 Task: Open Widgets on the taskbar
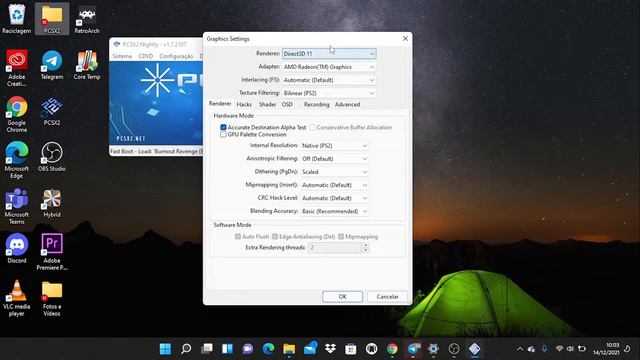click(227, 349)
